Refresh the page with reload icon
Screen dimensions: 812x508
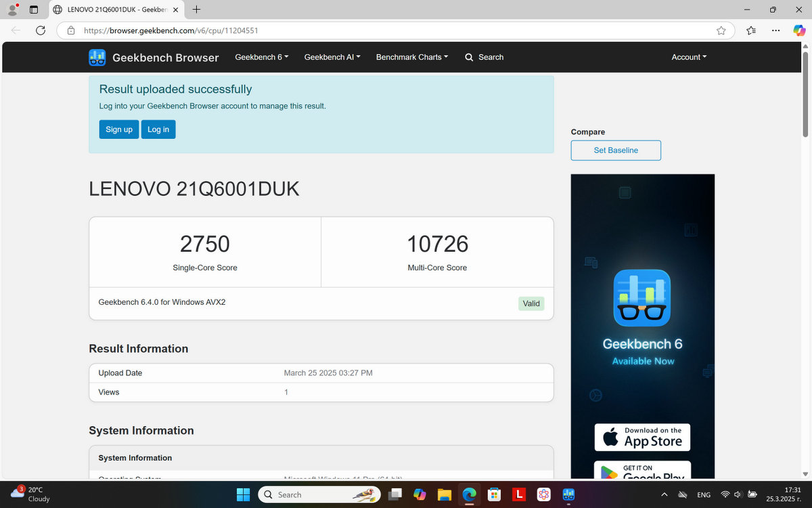click(40, 30)
